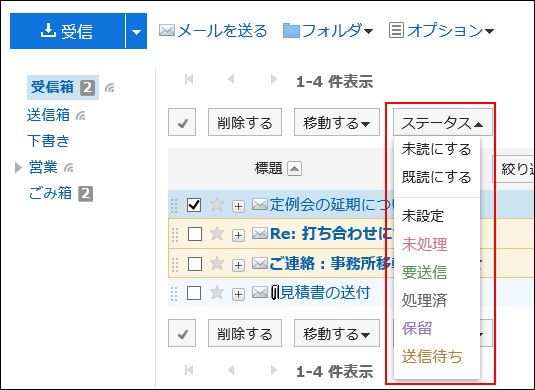The image size is (535, 390).
Task: Grab drag handle of 定例会の延期 row
Action: point(174,205)
